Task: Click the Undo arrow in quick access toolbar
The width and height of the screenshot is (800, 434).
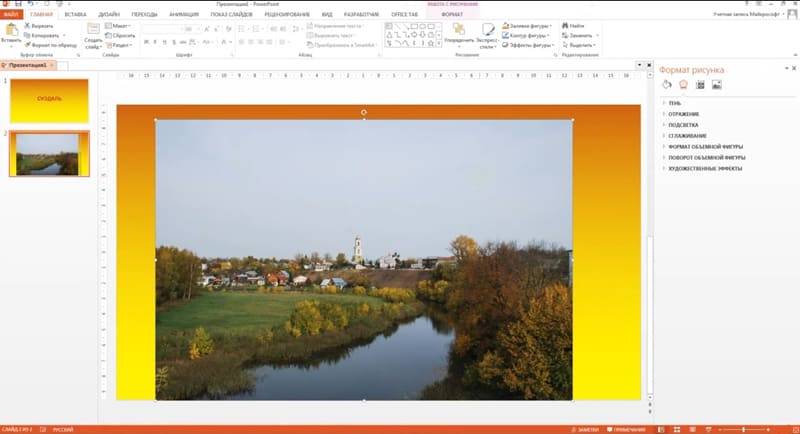Action: point(31,4)
